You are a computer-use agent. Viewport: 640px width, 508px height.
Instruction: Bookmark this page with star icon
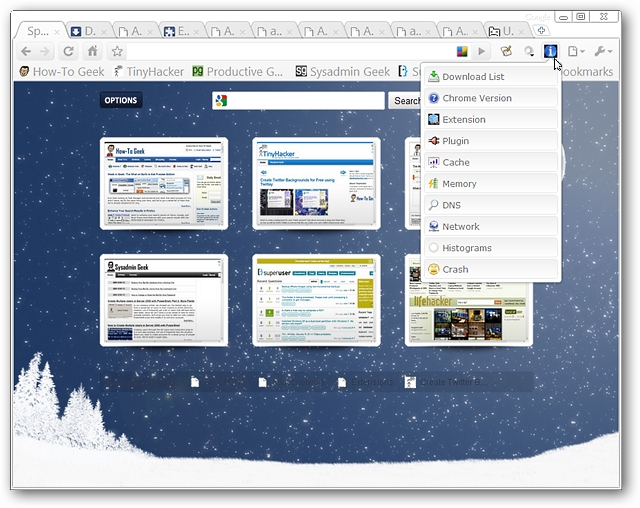click(x=117, y=51)
